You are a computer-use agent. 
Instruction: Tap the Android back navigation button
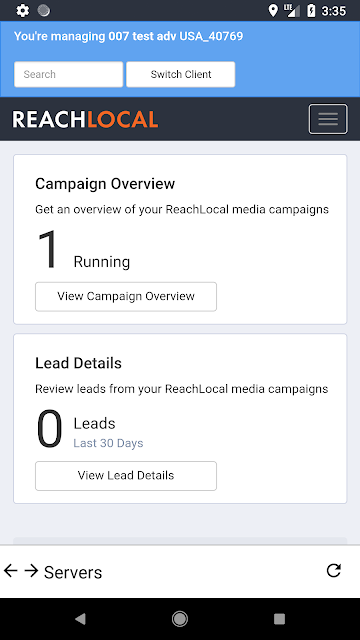coord(80,619)
